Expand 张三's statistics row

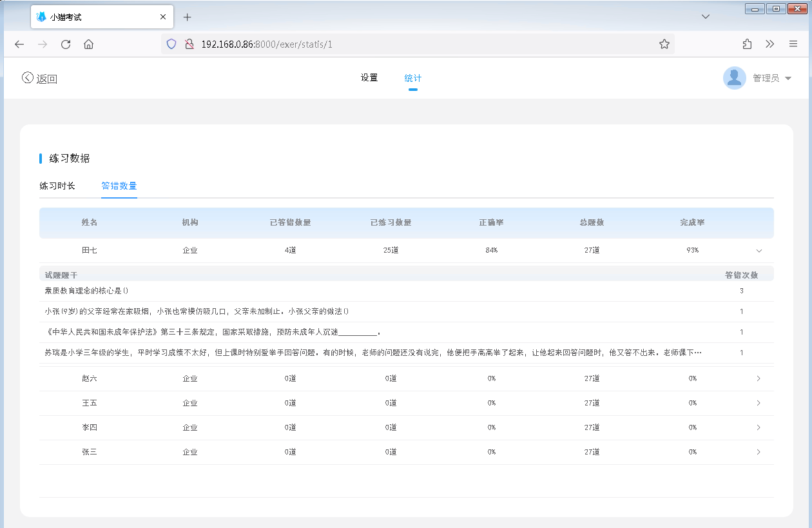click(x=759, y=452)
